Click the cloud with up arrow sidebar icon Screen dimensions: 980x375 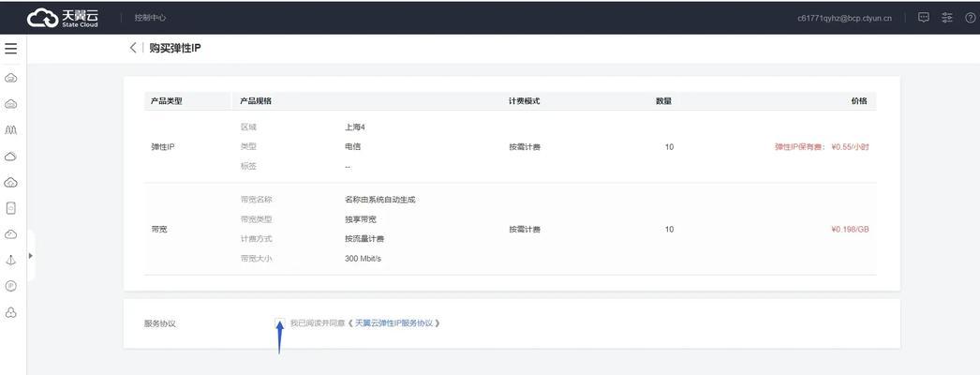click(10, 183)
